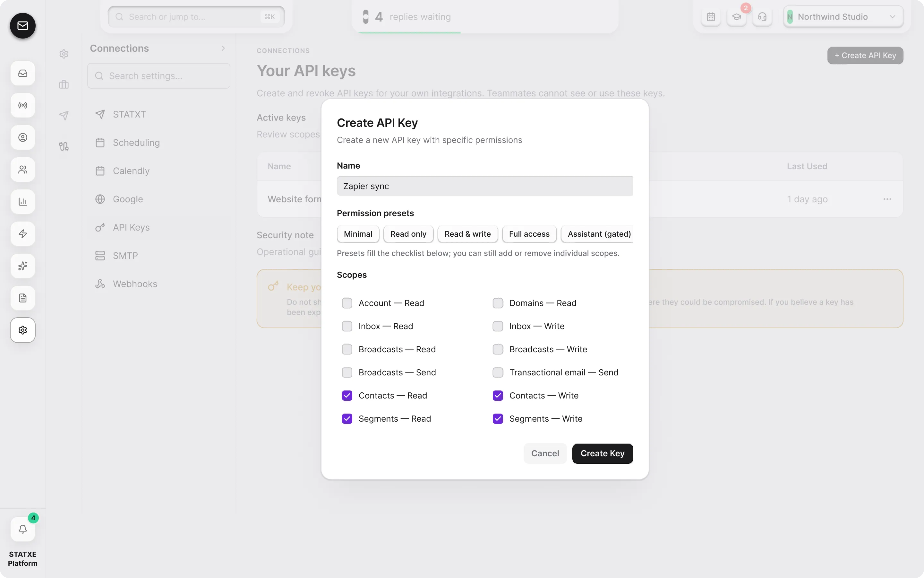Open Northwind Studio workspace dropdown
Screen dimensions: 924x578
pyautogui.click(x=843, y=17)
